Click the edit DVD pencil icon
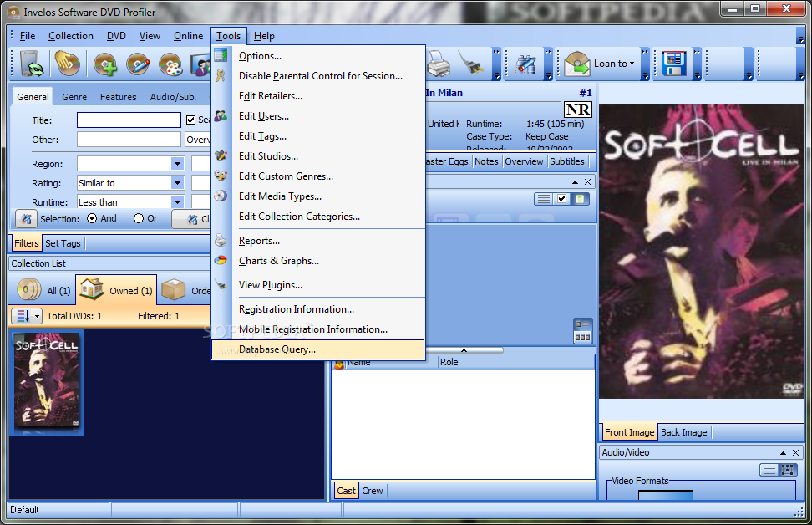812x525 pixels. [x=139, y=64]
